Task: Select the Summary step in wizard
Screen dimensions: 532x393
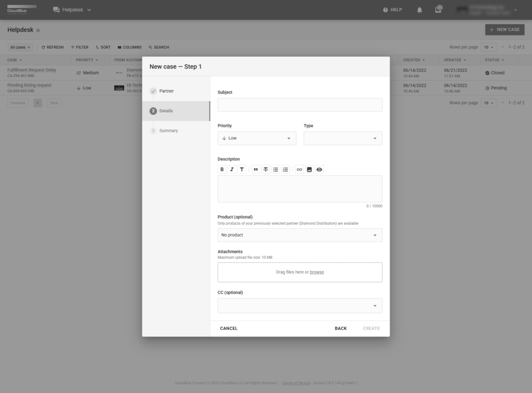Action: (x=168, y=131)
